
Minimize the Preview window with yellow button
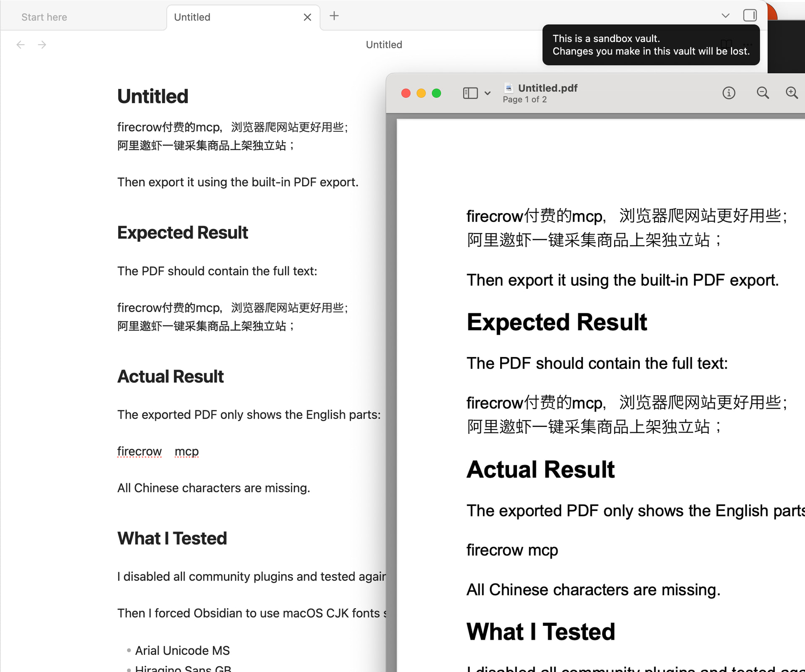click(421, 93)
